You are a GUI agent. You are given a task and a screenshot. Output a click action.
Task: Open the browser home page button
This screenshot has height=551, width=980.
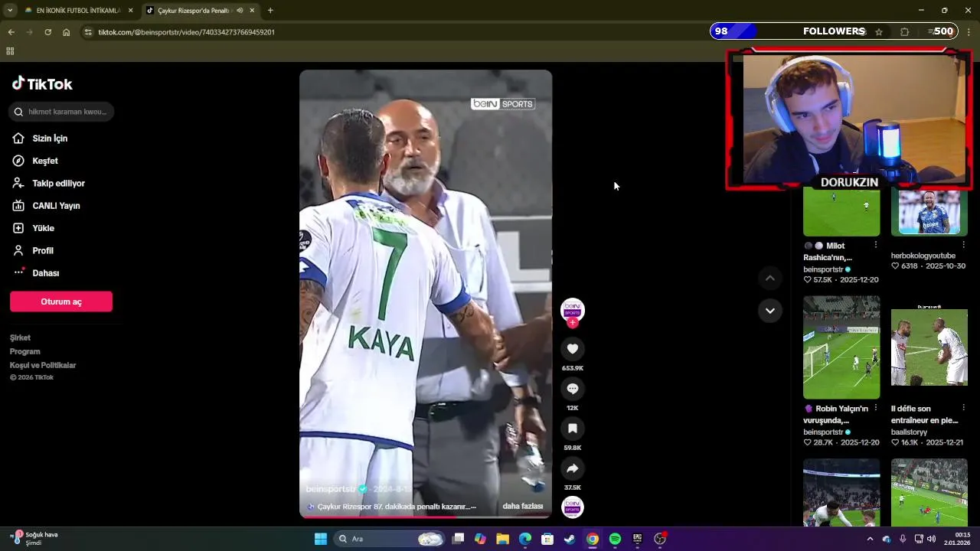[67, 32]
